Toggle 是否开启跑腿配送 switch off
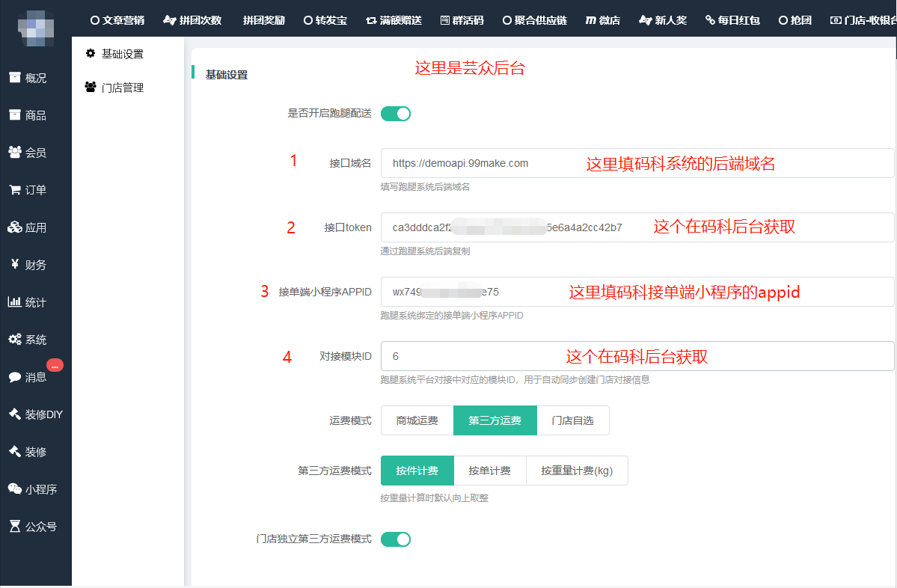The width and height of the screenshot is (897, 588). click(x=395, y=113)
